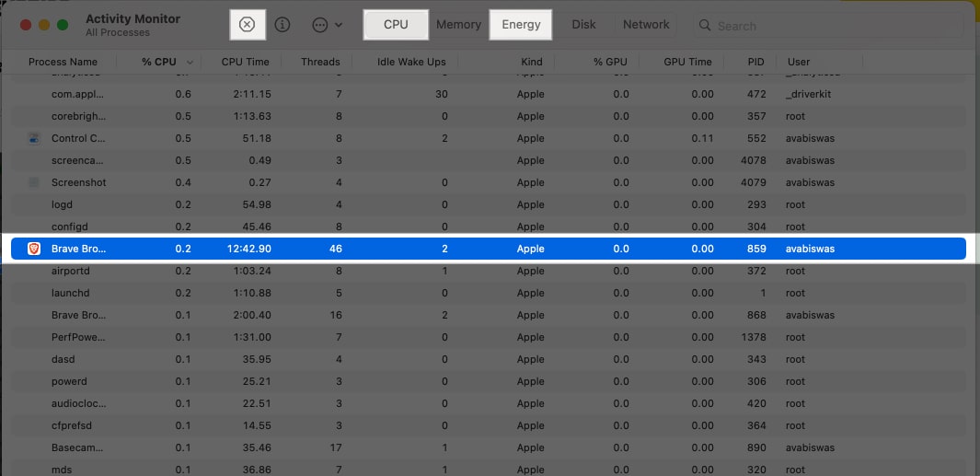Click the green zoom window button
Image resolution: width=980 pixels, height=476 pixels.
(x=62, y=24)
